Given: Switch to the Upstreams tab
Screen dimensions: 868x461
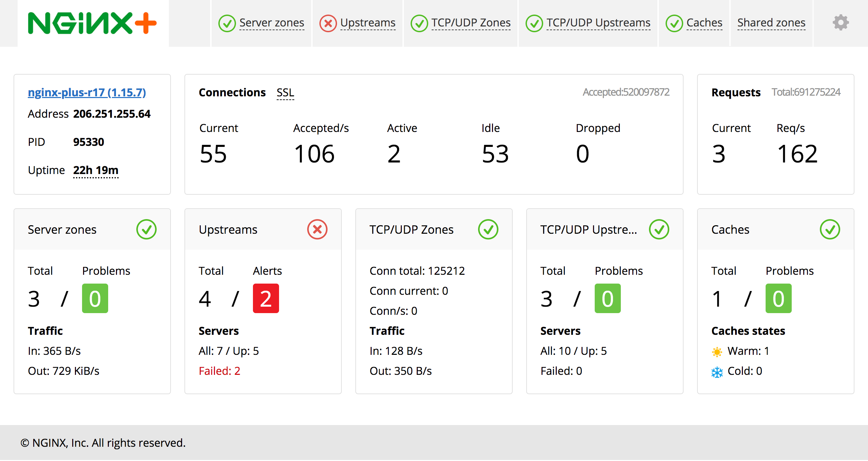Looking at the screenshot, I should (x=368, y=23).
